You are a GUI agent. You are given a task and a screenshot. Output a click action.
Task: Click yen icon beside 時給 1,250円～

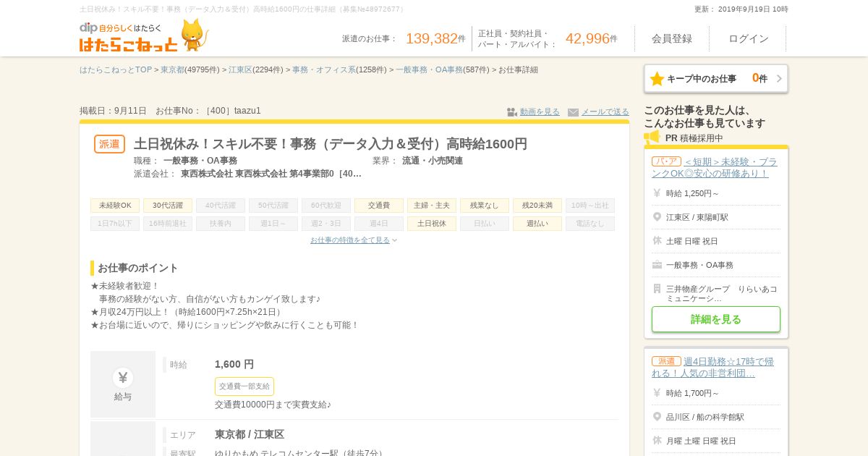tap(657, 193)
